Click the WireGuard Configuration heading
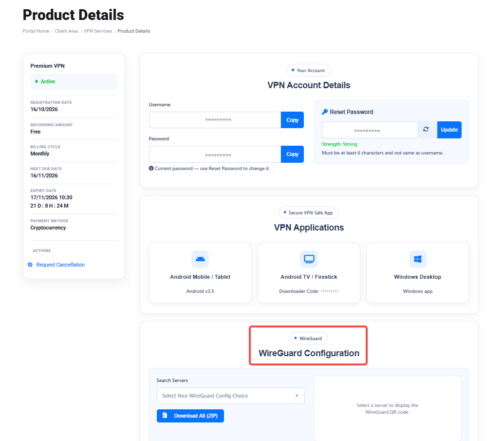The image size is (504, 441). click(309, 353)
